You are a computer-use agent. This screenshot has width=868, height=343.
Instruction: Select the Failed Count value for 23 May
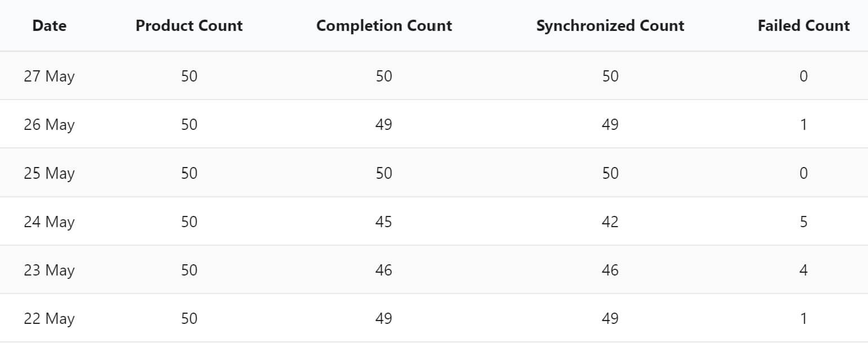click(x=803, y=270)
